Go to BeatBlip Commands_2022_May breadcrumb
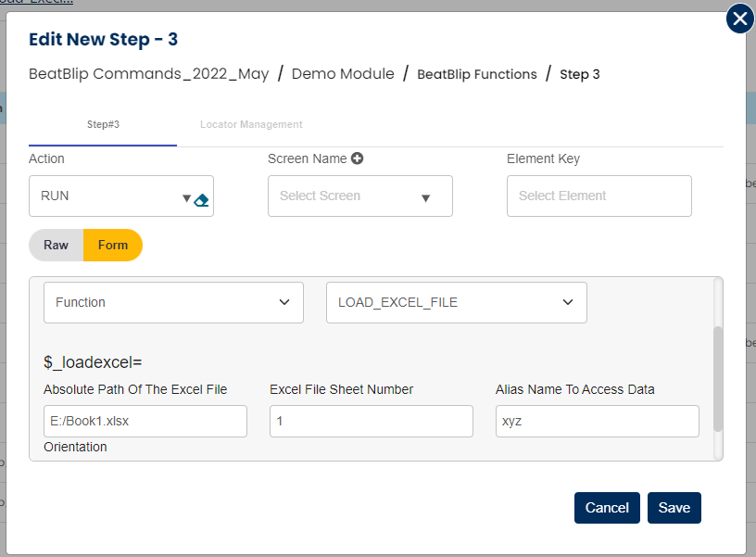This screenshot has width=756, height=557. click(149, 74)
